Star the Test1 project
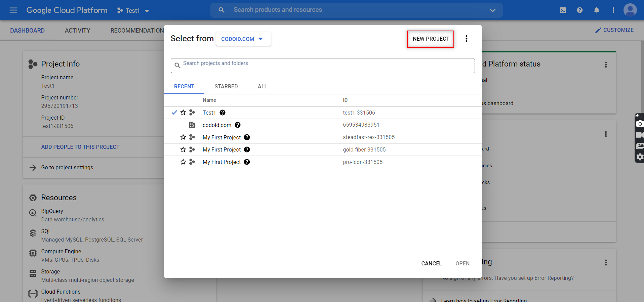The image size is (644, 302). pos(183,113)
